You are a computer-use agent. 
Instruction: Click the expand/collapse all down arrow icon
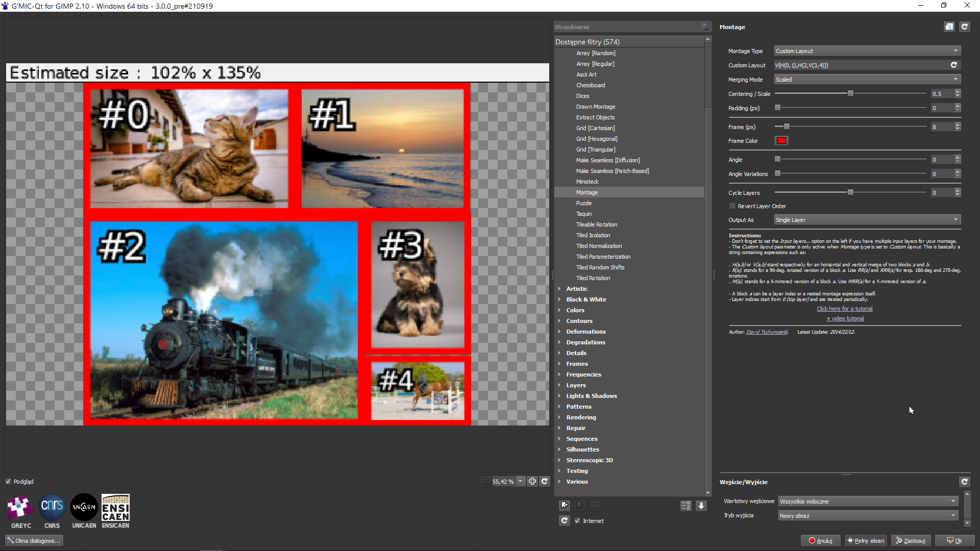[x=701, y=506]
